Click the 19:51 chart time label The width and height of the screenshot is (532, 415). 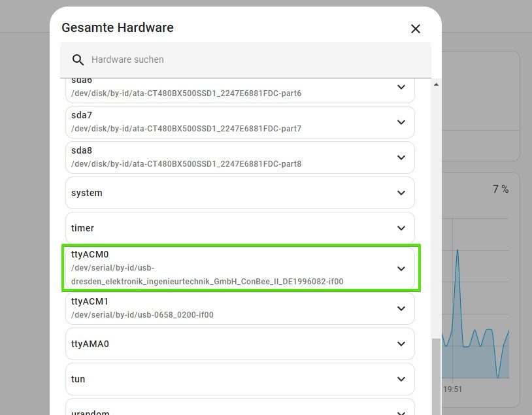click(453, 390)
